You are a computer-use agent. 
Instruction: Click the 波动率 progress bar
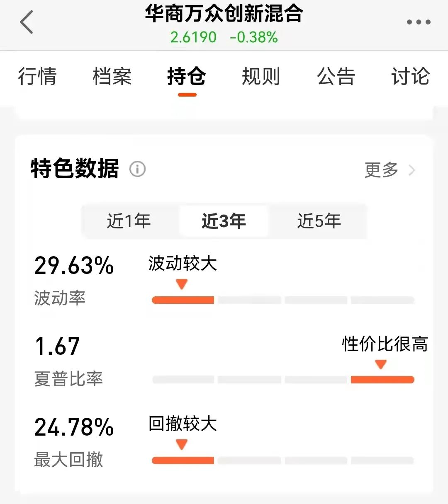tap(183, 299)
